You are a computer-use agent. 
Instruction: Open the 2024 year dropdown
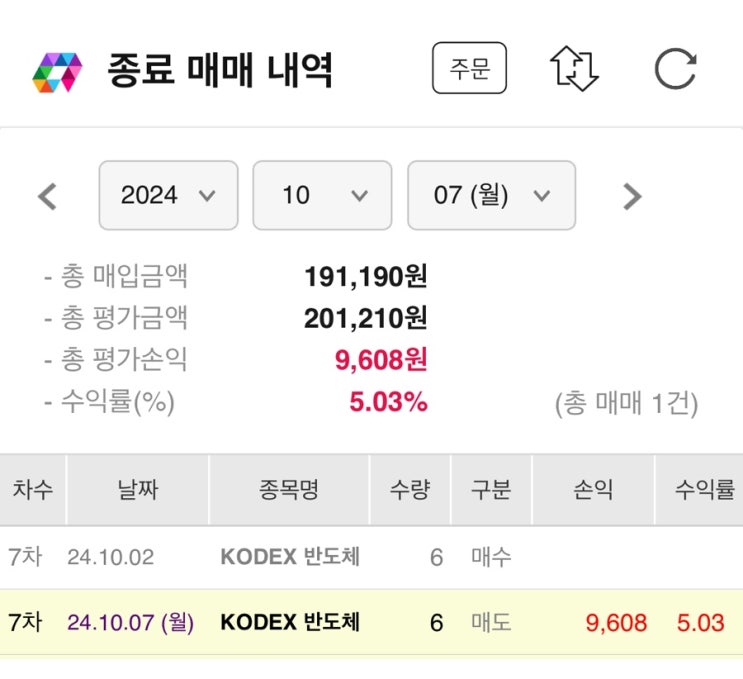pos(168,195)
